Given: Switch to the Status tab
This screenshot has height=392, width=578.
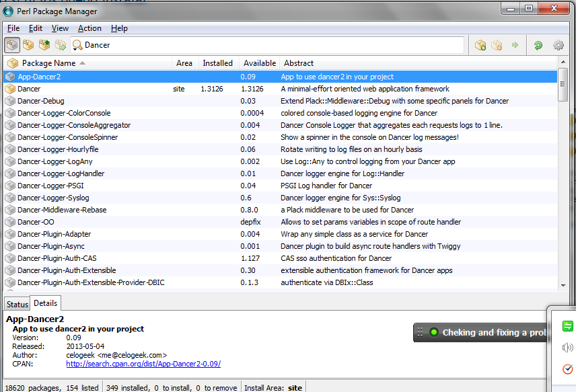Looking at the screenshot, I should coord(17,305).
